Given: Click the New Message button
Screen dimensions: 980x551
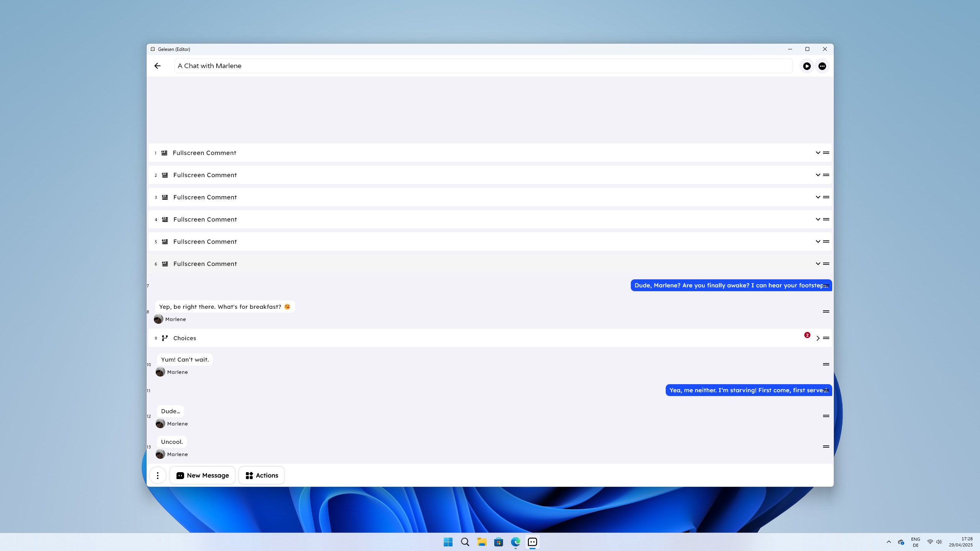Looking at the screenshot, I should (203, 475).
